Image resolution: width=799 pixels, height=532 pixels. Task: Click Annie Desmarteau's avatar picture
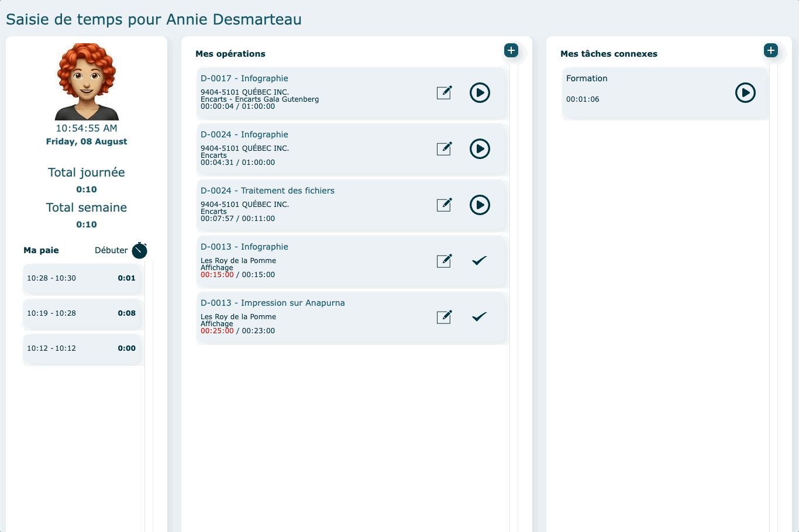pos(87,82)
